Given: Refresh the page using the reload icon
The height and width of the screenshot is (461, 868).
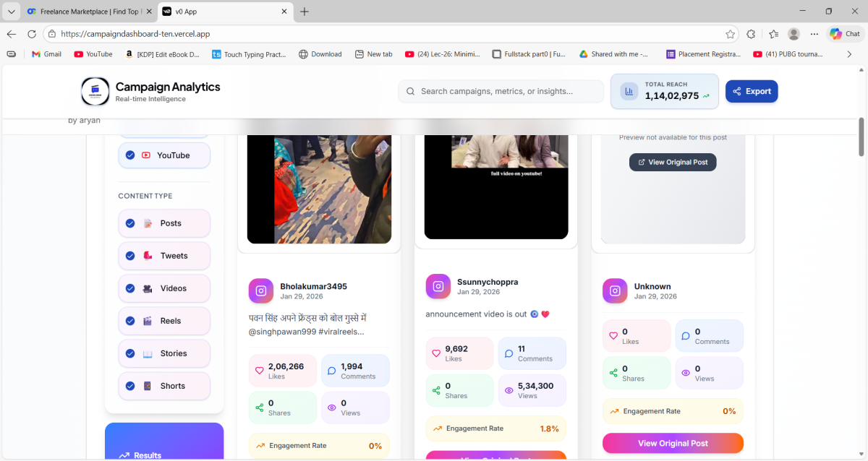Looking at the screenshot, I should point(32,34).
